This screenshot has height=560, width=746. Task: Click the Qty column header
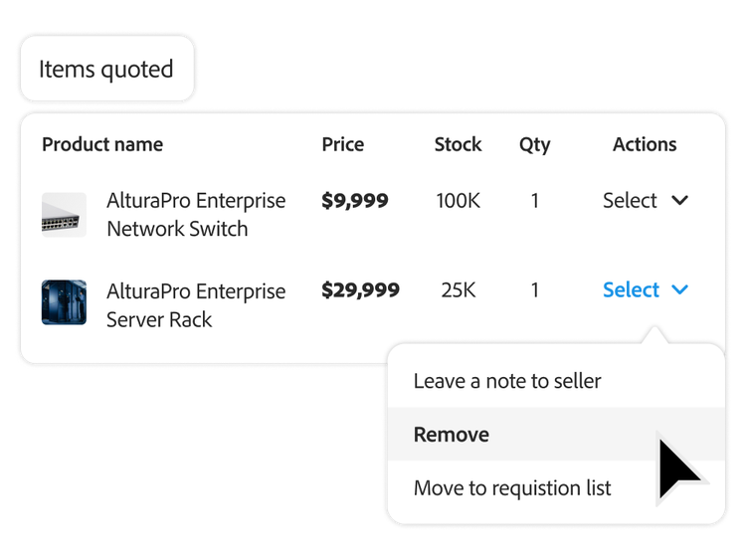pos(534,144)
